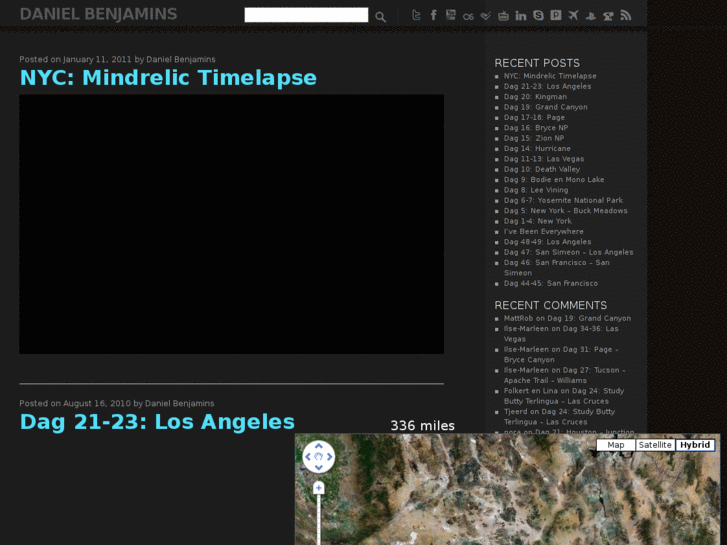Open recent post Dag 21-23: Los Angeles in sidebar
This screenshot has width=727, height=545.
[x=547, y=86]
